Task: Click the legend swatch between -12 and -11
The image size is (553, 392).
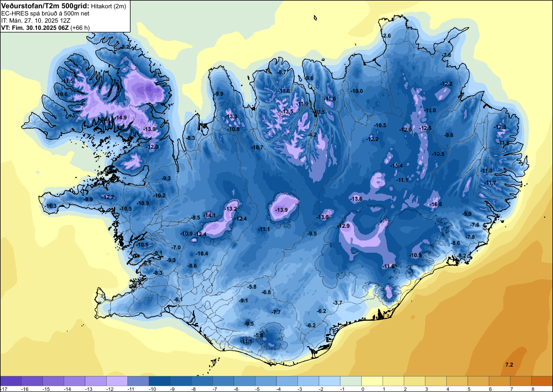Action: 117,381
